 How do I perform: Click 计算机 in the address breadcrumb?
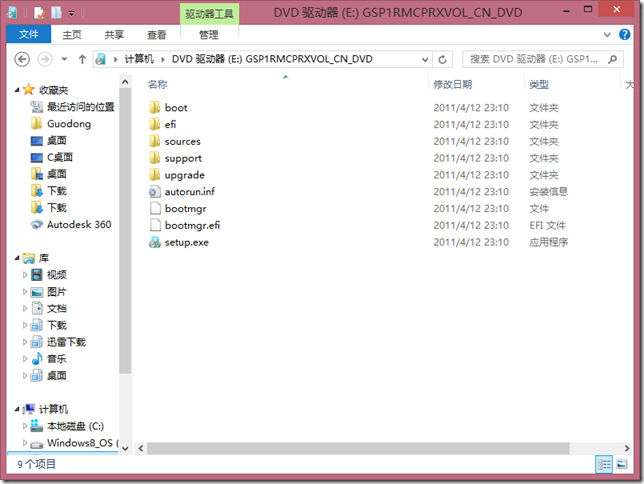click(139, 59)
